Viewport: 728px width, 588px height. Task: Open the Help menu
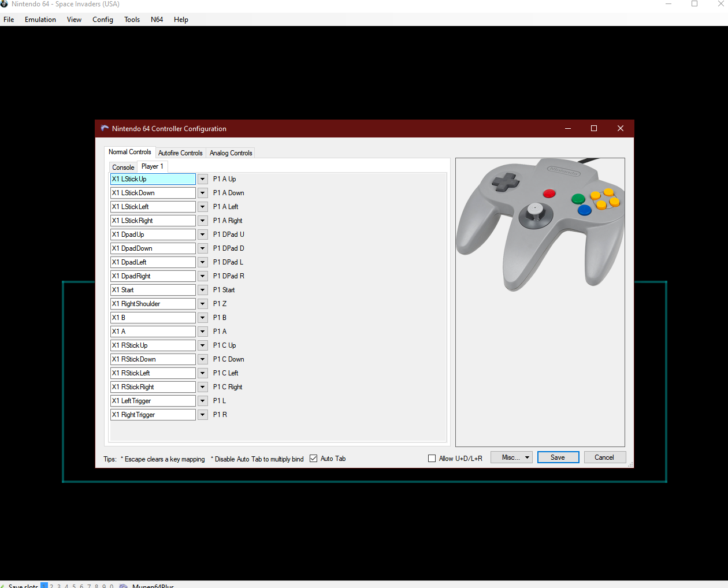(x=181, y=20)
